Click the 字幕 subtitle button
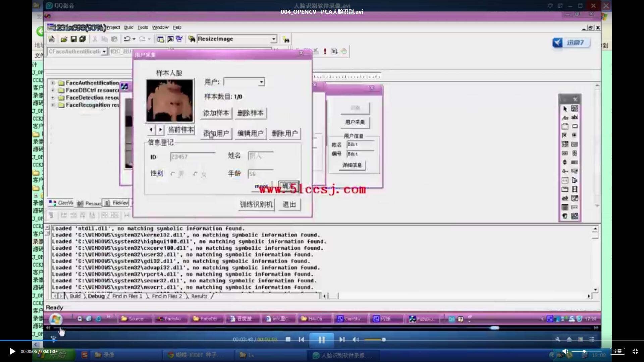The image size is (644, 362). coord(618,351)
